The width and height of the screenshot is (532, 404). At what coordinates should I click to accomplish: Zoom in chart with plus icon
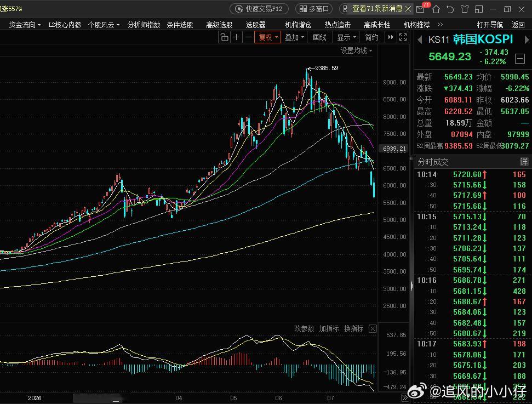[x=237, y=37]
